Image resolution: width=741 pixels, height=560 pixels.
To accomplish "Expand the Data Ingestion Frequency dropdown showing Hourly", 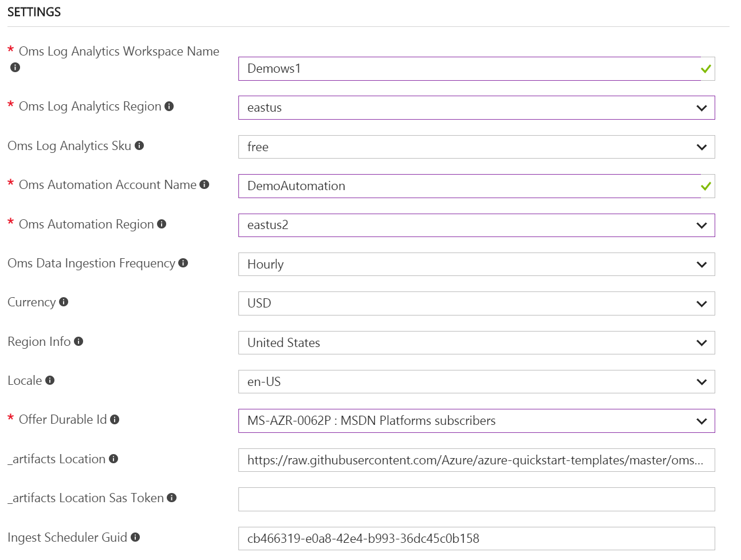I will pos(477,265).
